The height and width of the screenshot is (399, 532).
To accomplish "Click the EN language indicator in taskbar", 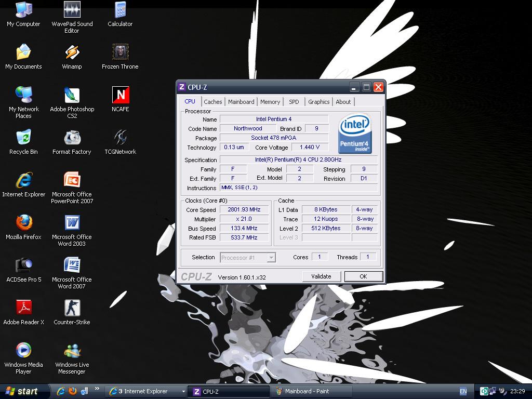I will (x=463, y=392).
